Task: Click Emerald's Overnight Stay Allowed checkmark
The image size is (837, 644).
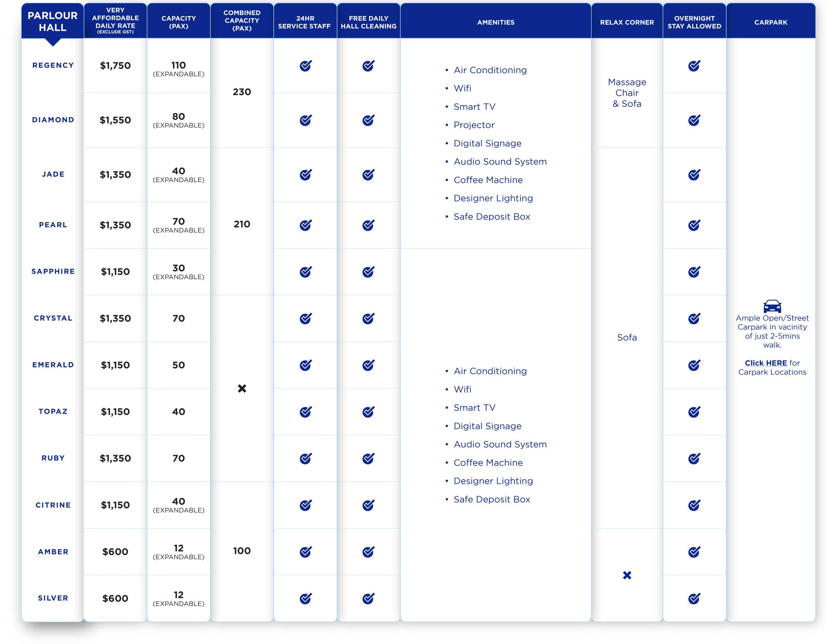Action: click(694, 365)
